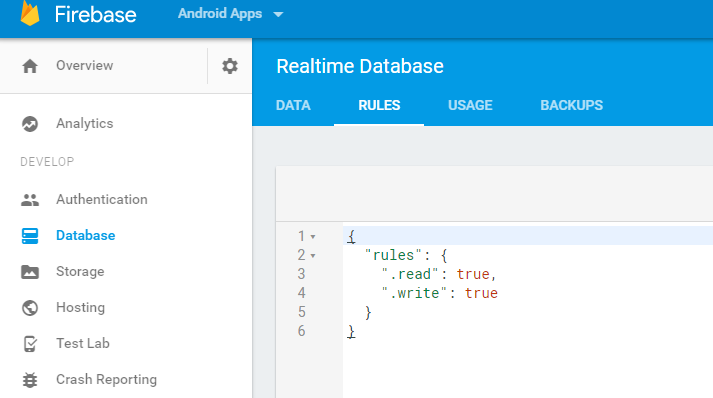Click the Crash Reporting bug icon
The height and width of the screenshot is (398, 713).
point(30,380)
